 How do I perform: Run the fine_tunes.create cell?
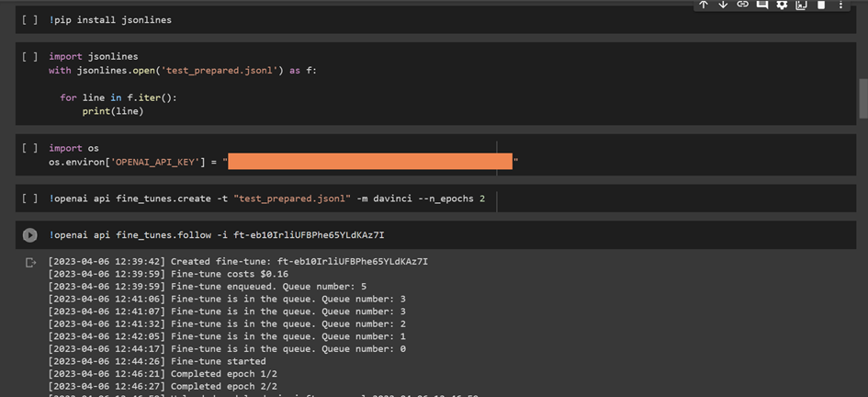30,198
